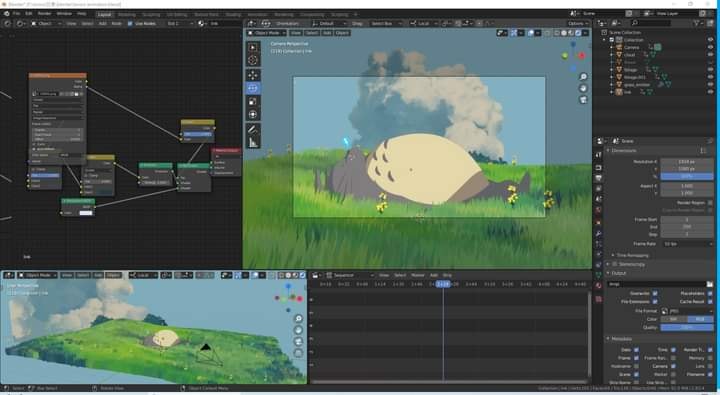Click the Blender logo menu icon
Viewport: 720px width, 395px height.
[x=6, y=14]
